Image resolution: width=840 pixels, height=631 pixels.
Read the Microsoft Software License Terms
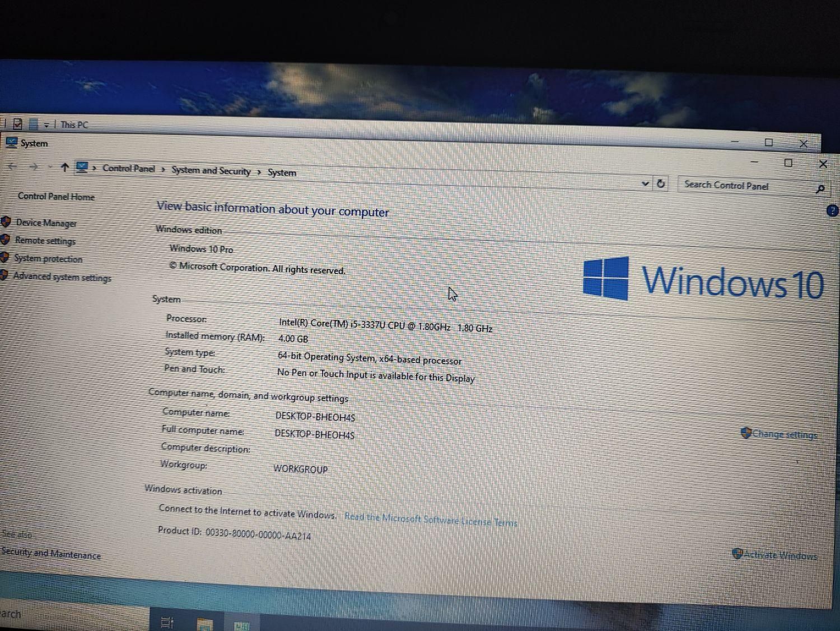tap(431, 519)
